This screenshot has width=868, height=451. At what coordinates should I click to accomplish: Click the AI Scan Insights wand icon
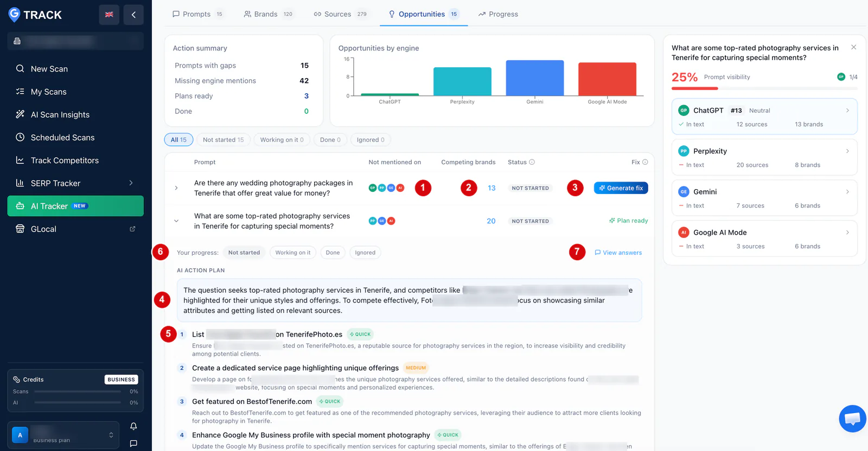(x=20, y=114)
